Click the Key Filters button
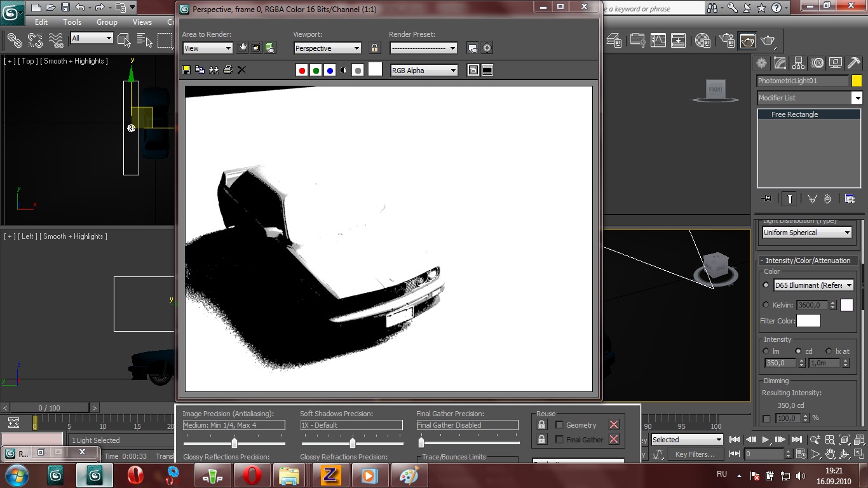The width and height of the screenshot is (868, 488). click(695, 454)
